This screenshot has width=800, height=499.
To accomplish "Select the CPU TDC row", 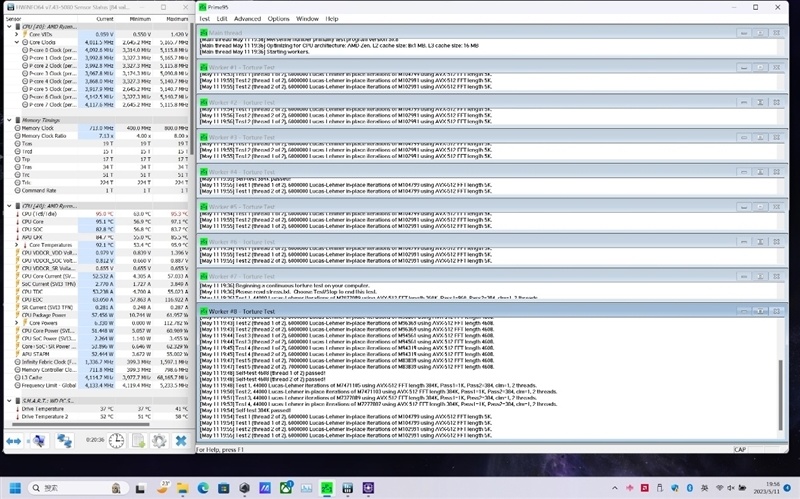I will [x=97, y=291].
